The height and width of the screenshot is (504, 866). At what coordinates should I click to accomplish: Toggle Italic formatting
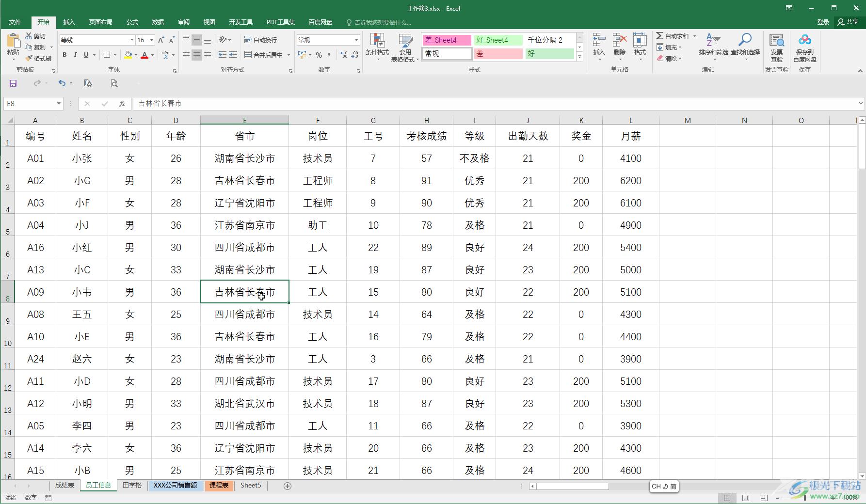point(75,55)
